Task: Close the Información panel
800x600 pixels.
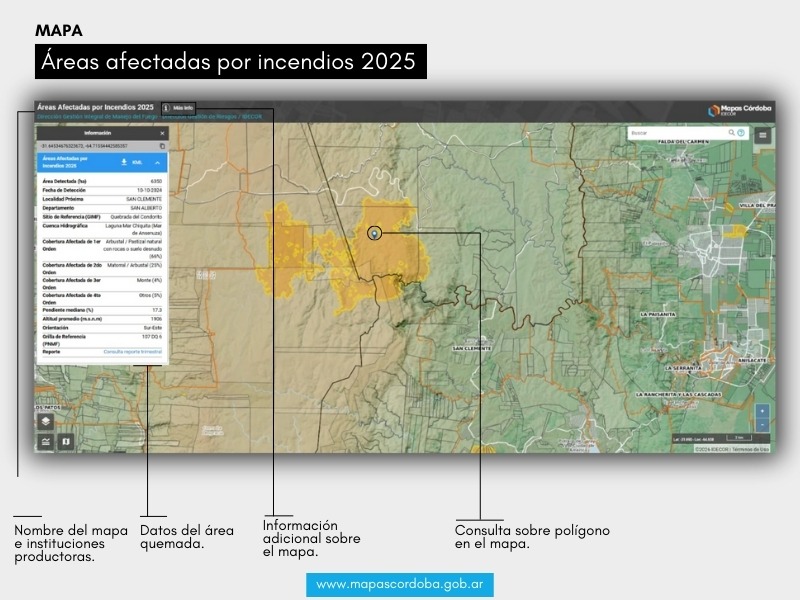Action: pos(162,133)
